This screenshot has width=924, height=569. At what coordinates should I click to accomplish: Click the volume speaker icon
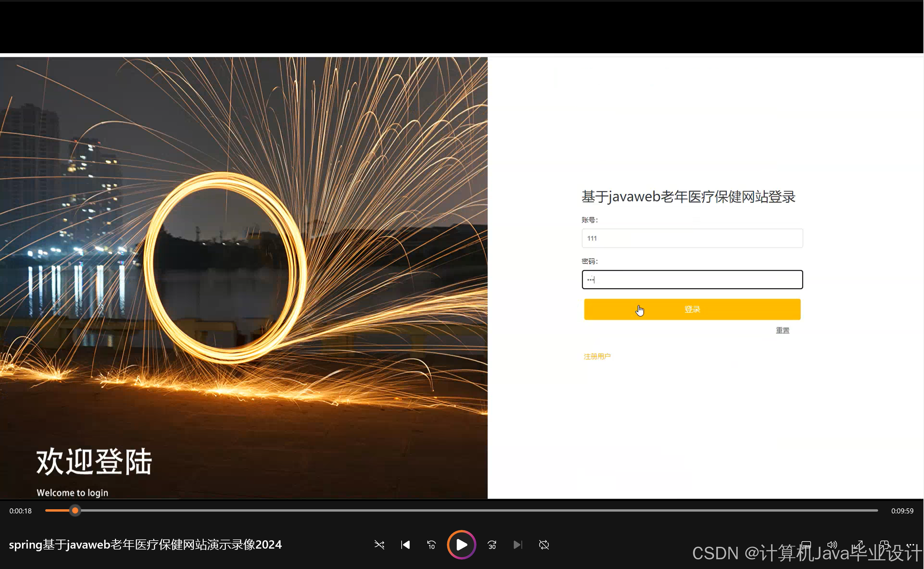coord(832,544)
